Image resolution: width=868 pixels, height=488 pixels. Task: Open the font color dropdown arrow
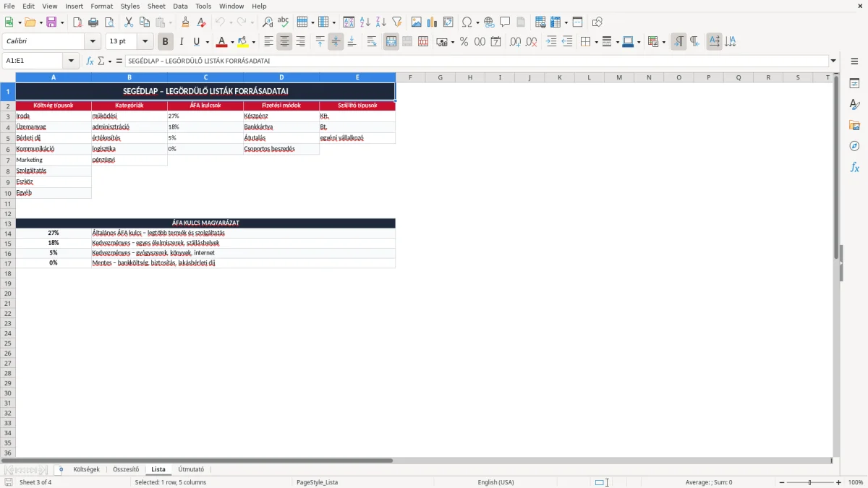click(231, 42)
